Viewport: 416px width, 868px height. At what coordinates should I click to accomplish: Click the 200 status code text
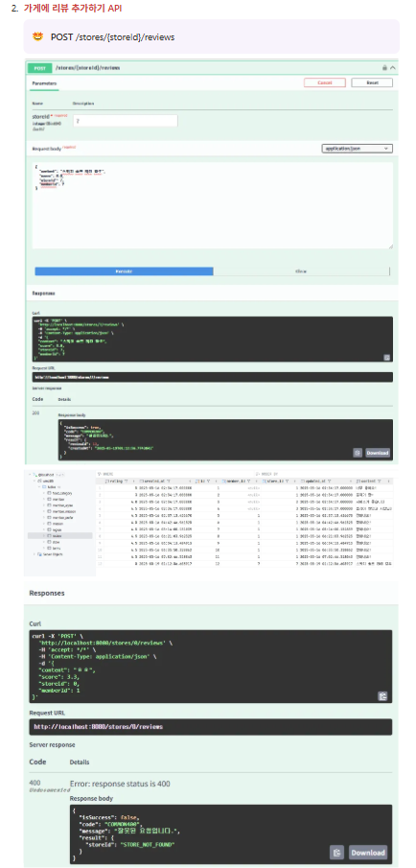point(36,413)
